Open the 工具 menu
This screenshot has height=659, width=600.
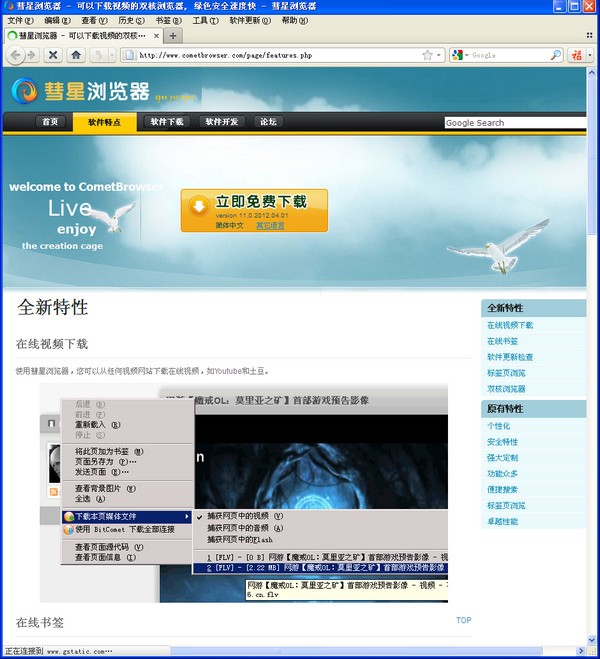coord(205,20)
